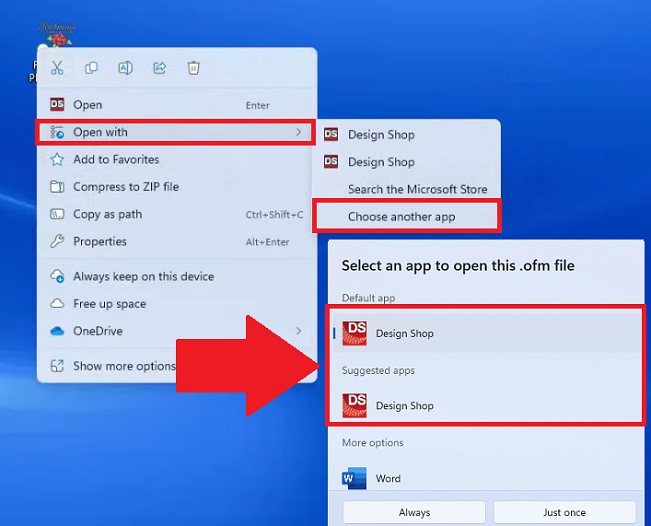Open file Properties
This screenshot has height=526, width=651.
tap(99, 241)
